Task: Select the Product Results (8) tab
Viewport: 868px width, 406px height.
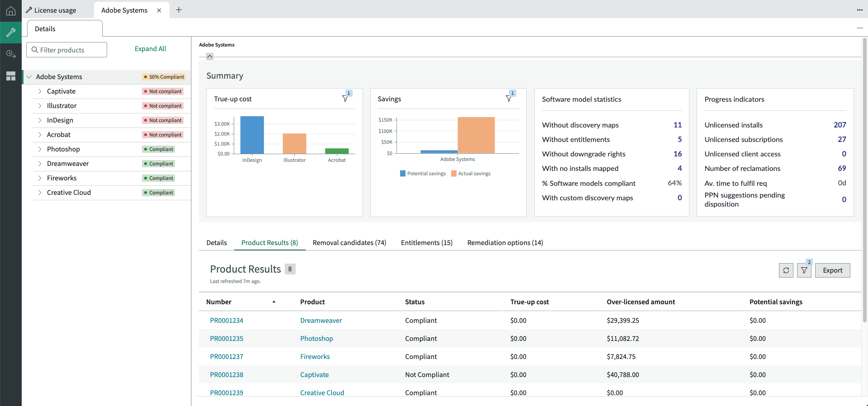Action: tap(270, 243)
